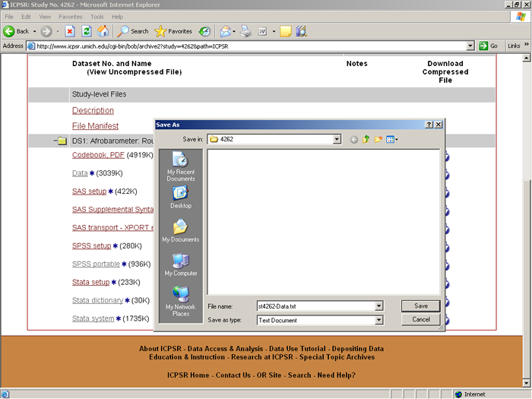This screenshot has height=399, width=532.
Task: Open the Mail icon dropdown arrow
Action: [x=234, y=32]
